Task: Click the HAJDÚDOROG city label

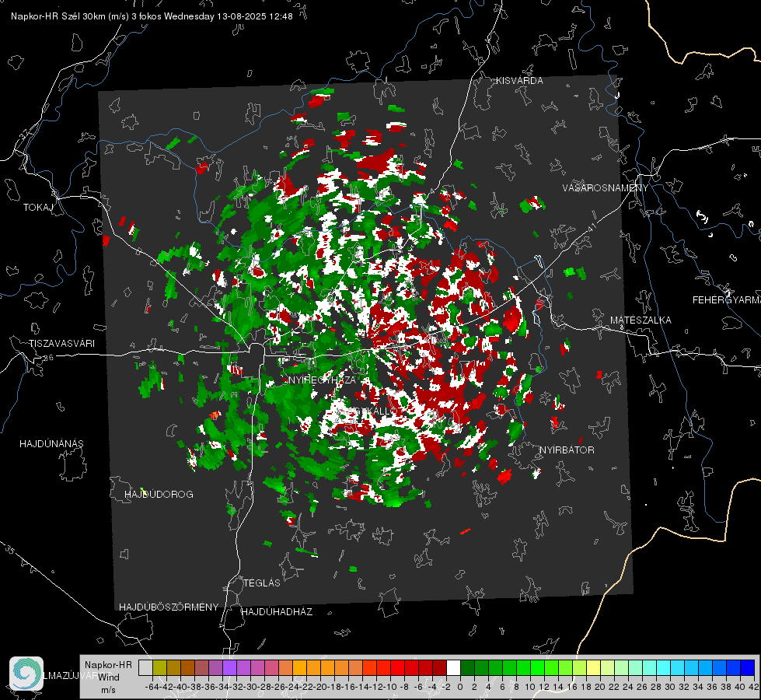Action: tap(159, 494)
